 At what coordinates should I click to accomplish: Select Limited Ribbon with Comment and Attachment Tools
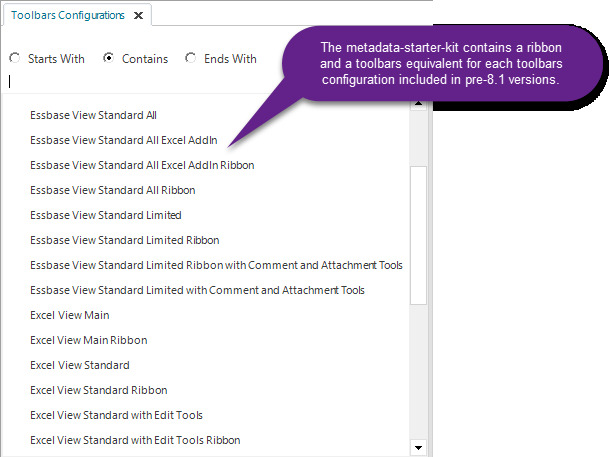tap(216, 265)
